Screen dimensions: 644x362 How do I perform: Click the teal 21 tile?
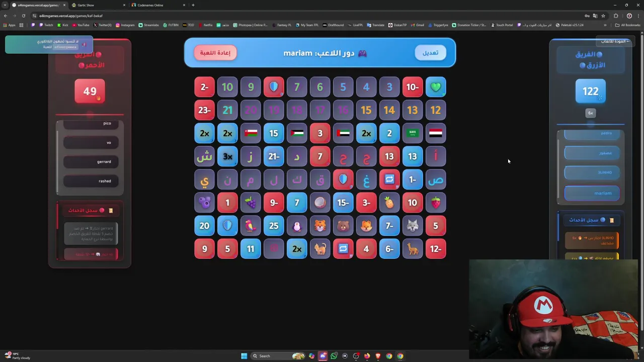227,110
